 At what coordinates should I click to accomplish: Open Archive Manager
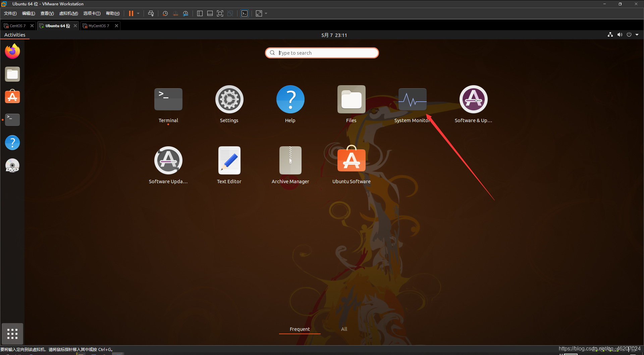[x=290, y=160]
